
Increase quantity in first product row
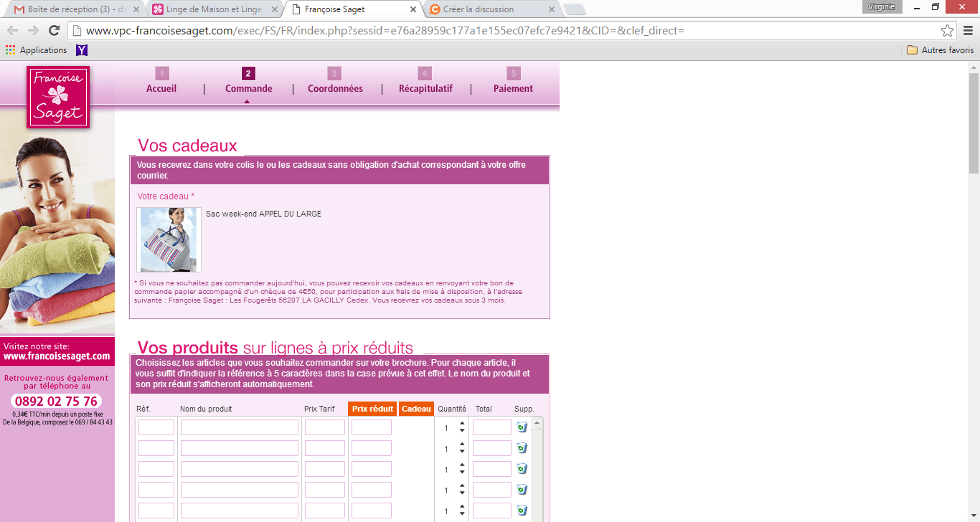pos(462,423)
